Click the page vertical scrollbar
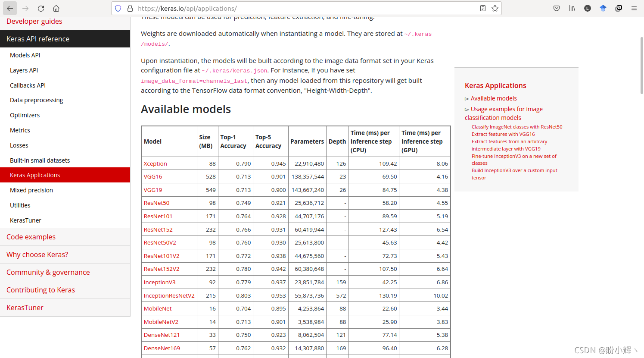Screen dimensions: 644x358 [x=641, y=65]
